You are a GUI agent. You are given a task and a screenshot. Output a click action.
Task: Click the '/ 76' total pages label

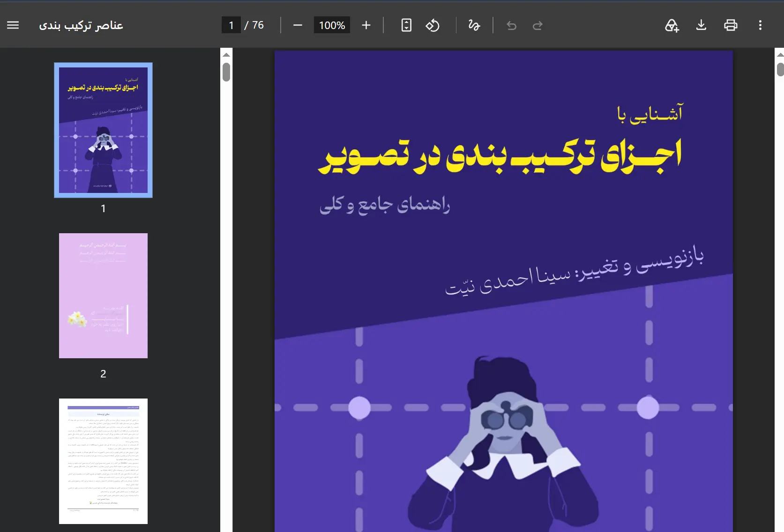(254, 25)
